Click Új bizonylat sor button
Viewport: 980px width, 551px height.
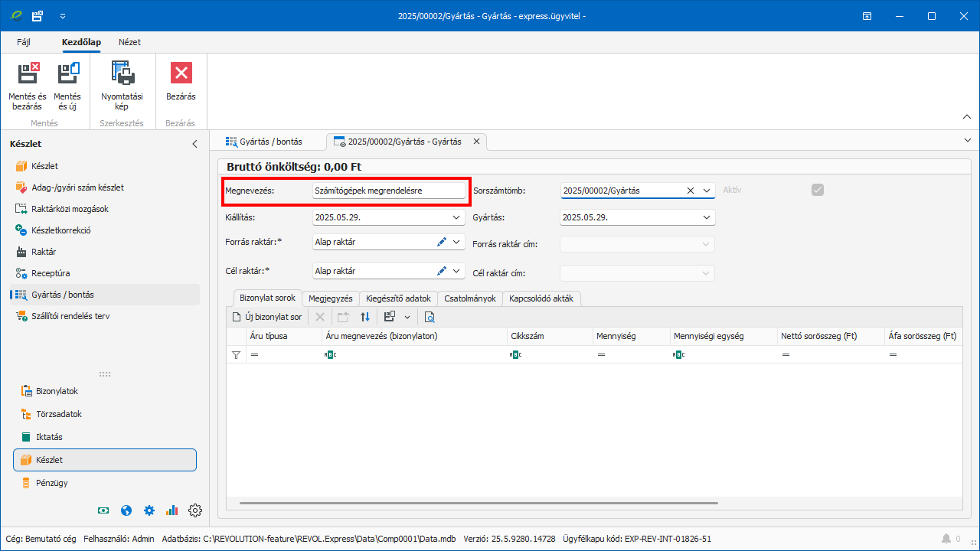(x=267, y=317)
